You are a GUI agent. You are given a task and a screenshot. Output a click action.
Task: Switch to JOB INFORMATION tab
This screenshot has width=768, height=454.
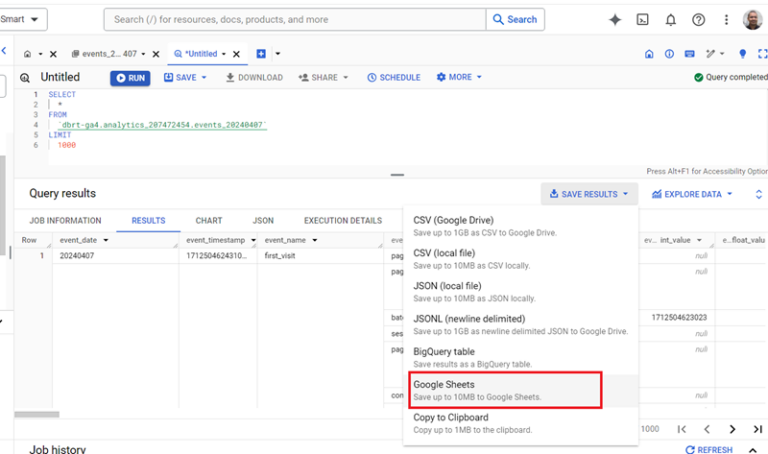pyautogui.click(x=65, y=220)
